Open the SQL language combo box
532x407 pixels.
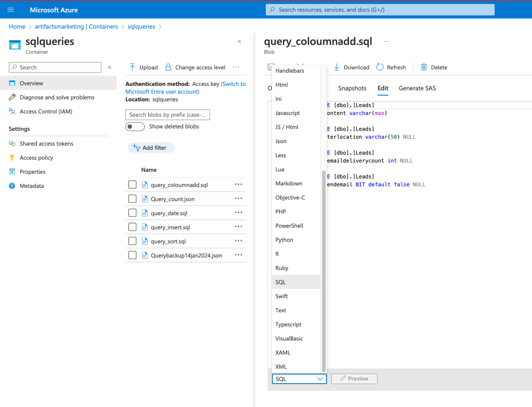click(x=299, y=379)
